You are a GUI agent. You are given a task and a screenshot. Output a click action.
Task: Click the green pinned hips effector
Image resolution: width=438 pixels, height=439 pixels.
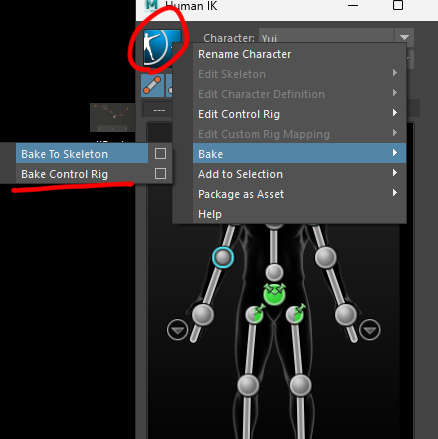point(274,294)
